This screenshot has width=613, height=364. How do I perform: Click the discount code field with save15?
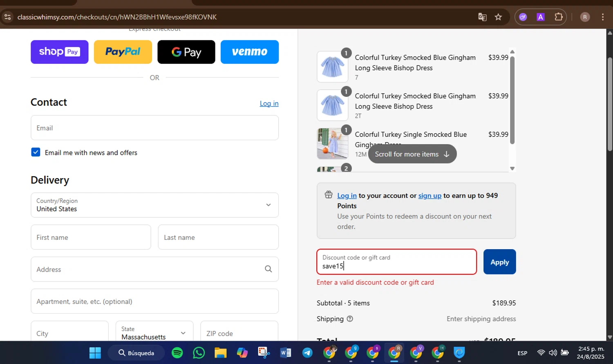(396, 262)
